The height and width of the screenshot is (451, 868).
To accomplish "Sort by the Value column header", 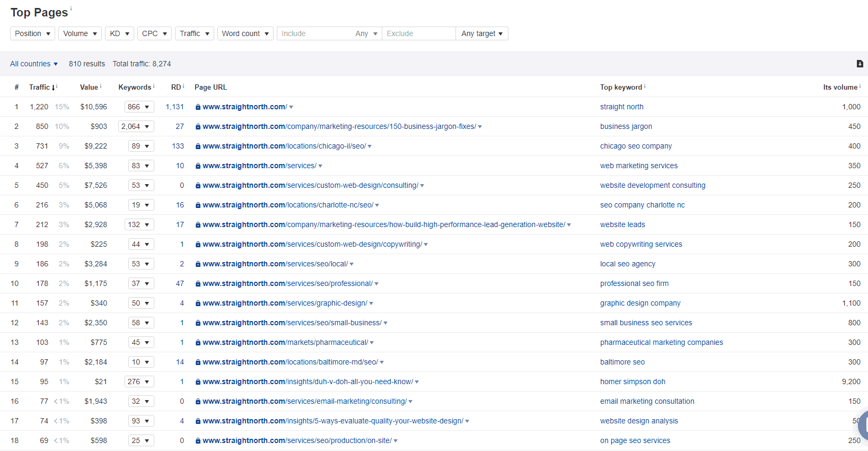I will pos(89,87).
